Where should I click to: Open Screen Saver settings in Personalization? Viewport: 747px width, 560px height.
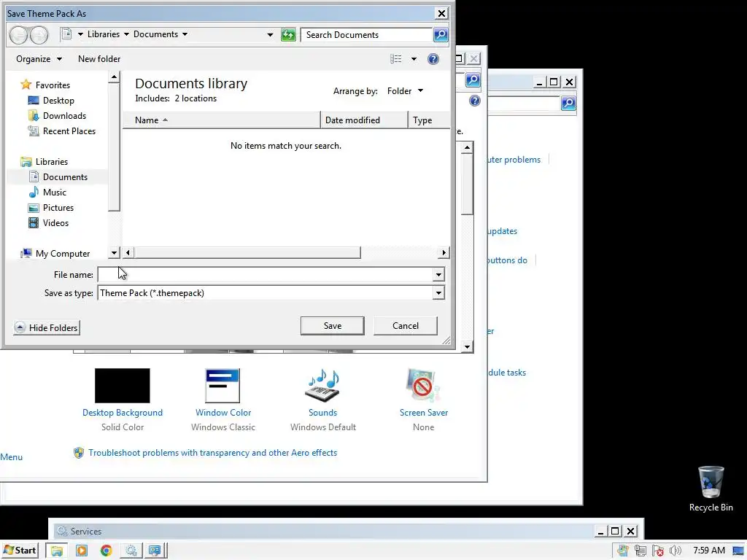424,413
